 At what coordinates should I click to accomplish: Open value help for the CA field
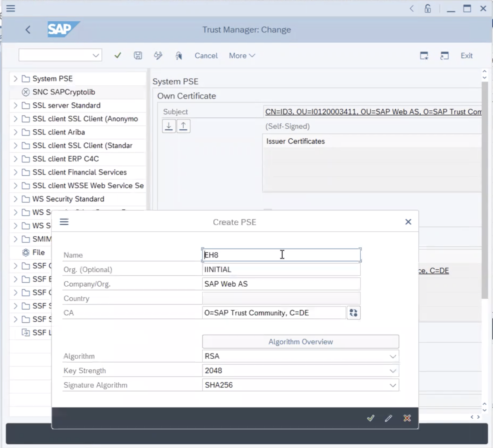[354, 313]
